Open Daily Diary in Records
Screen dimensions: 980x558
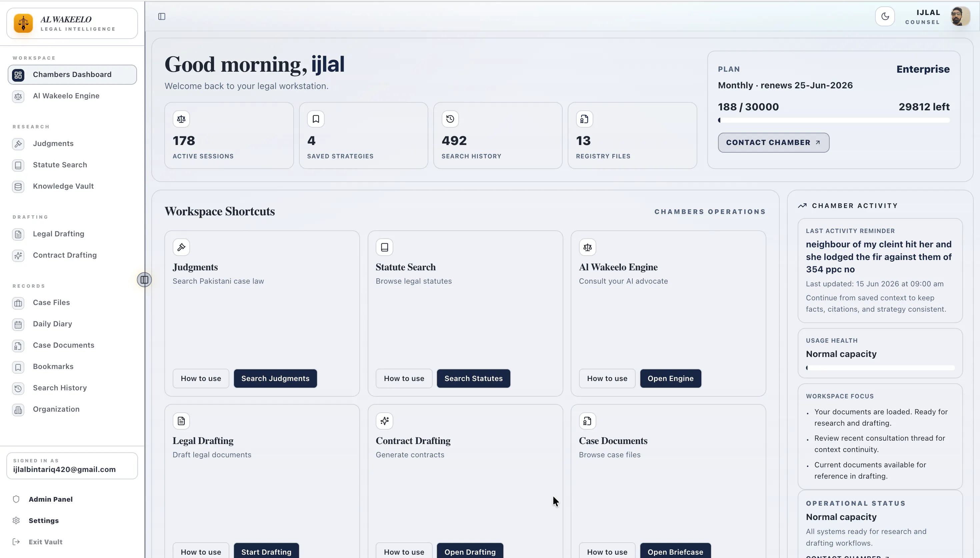coord(72,324)
